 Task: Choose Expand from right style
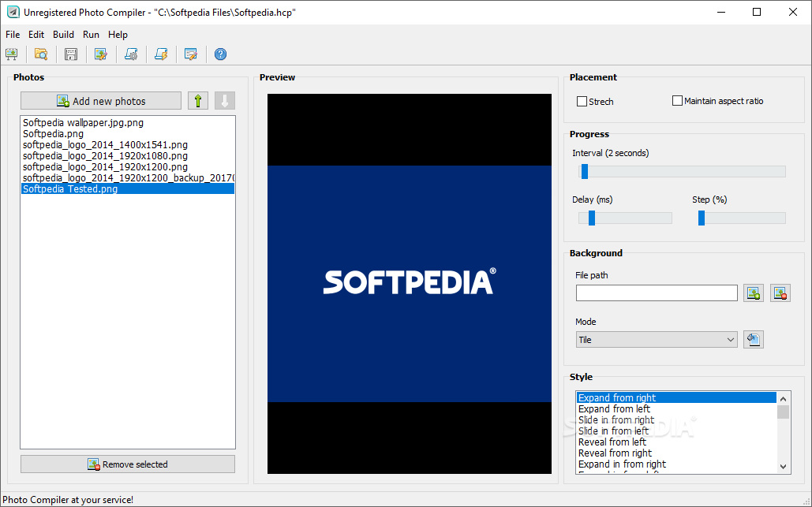point(676,397)
